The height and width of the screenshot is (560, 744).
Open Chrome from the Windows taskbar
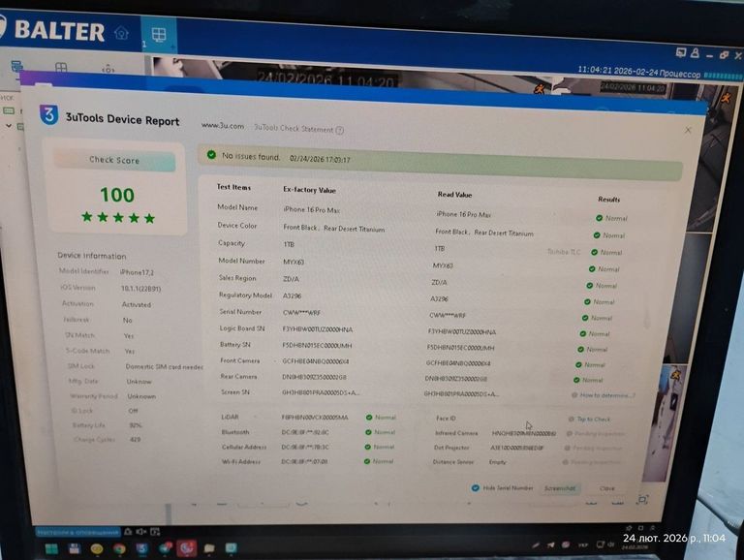tap(118, 548)
